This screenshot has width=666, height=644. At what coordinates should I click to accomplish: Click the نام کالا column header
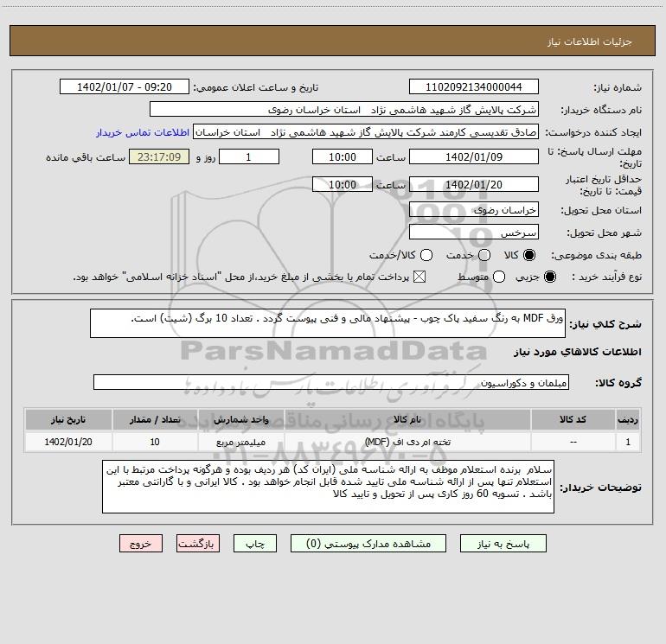407,419
